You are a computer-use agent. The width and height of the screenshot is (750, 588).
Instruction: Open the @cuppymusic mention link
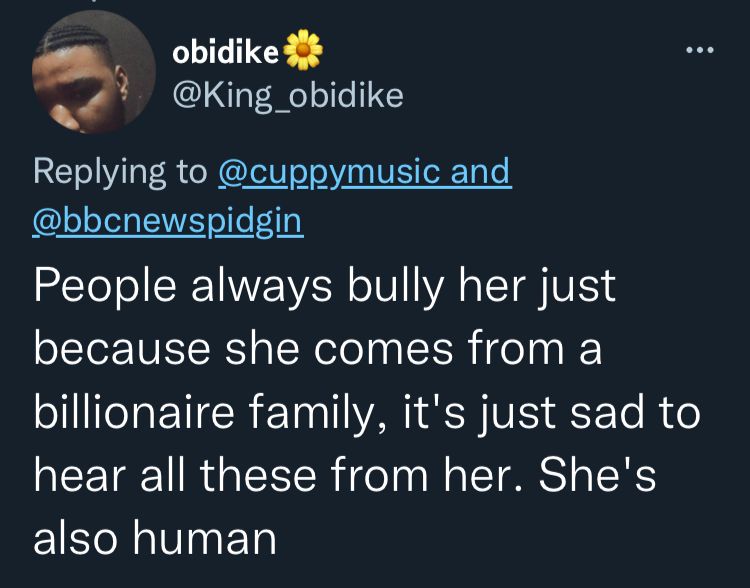[329, 171]
